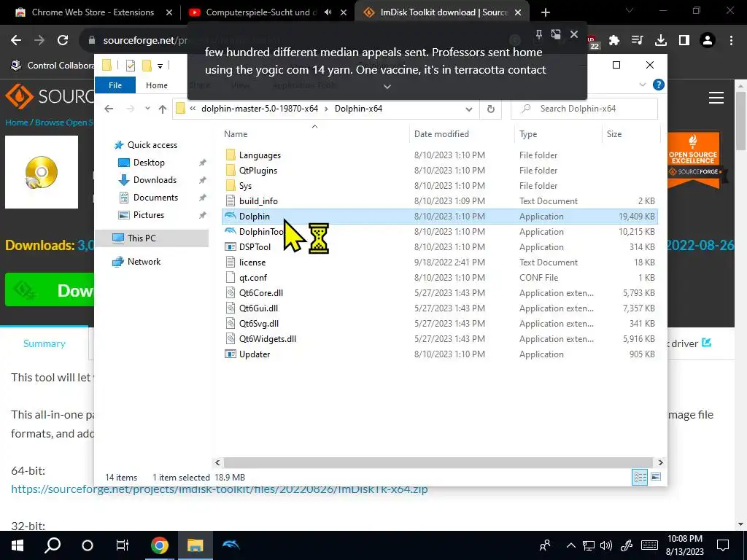Open SourceForge Summary tab

[44, 343]
